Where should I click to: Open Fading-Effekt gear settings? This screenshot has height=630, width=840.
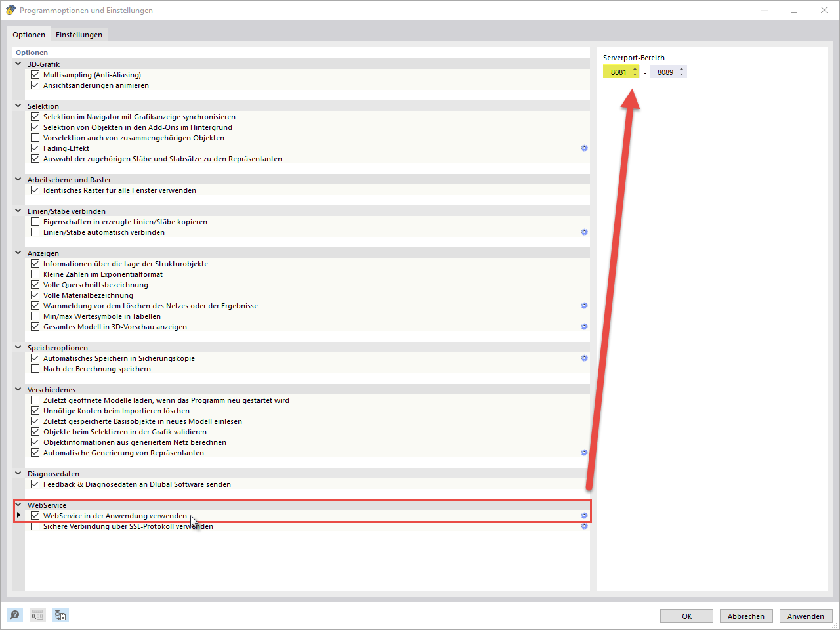click(x=584, y=148)
